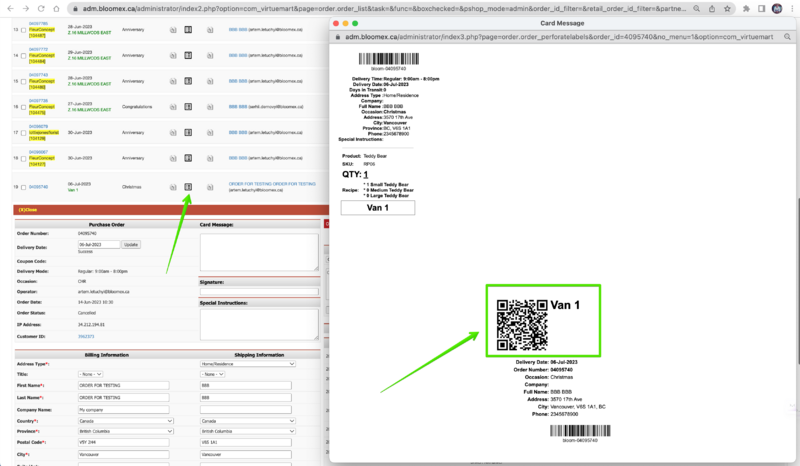
Task: Click icon after label sheet in row 17
Action: click(210, 132)
